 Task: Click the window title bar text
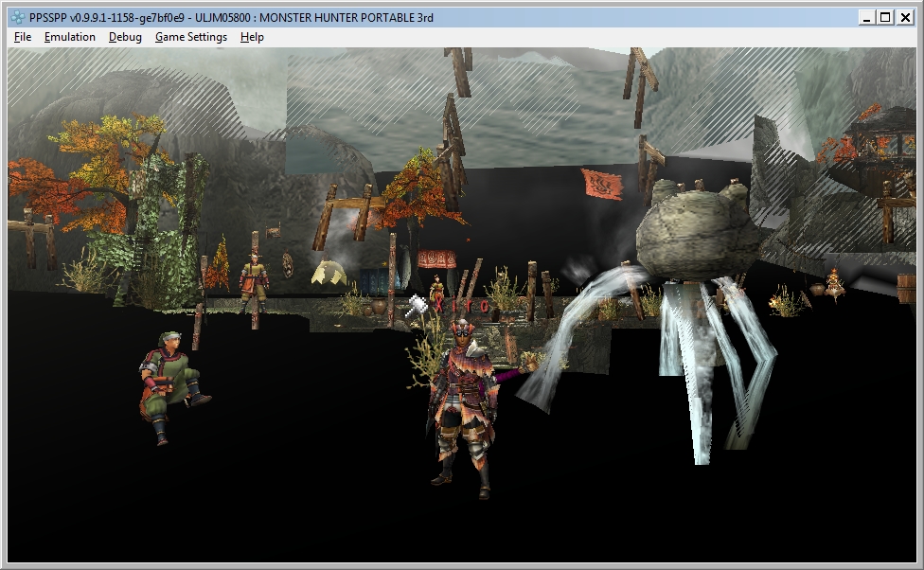(x=231, y=17)
